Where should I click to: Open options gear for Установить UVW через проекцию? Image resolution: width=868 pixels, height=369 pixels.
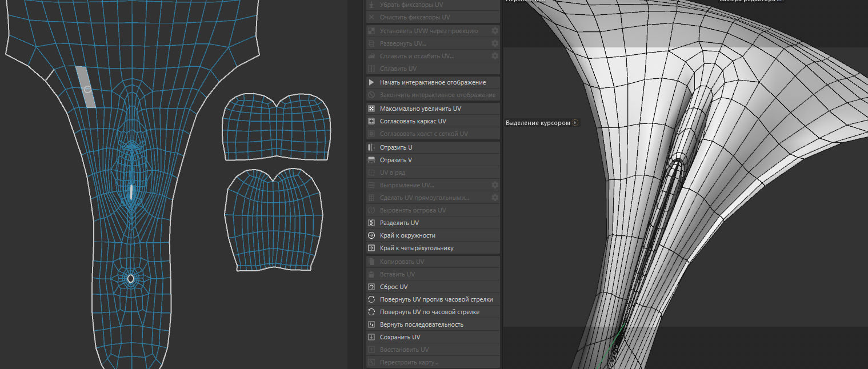(x=495, y=31)
